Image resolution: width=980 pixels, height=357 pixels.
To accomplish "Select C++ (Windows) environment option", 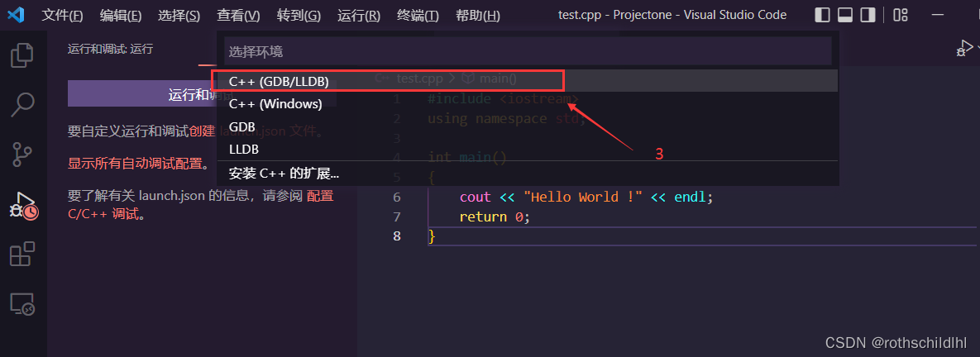I will (528, 103).
